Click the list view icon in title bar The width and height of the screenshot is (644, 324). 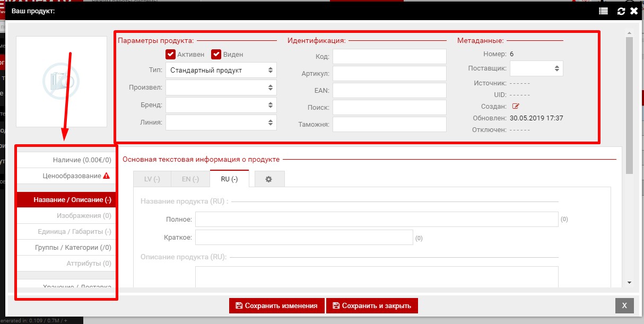pos(603,11)
